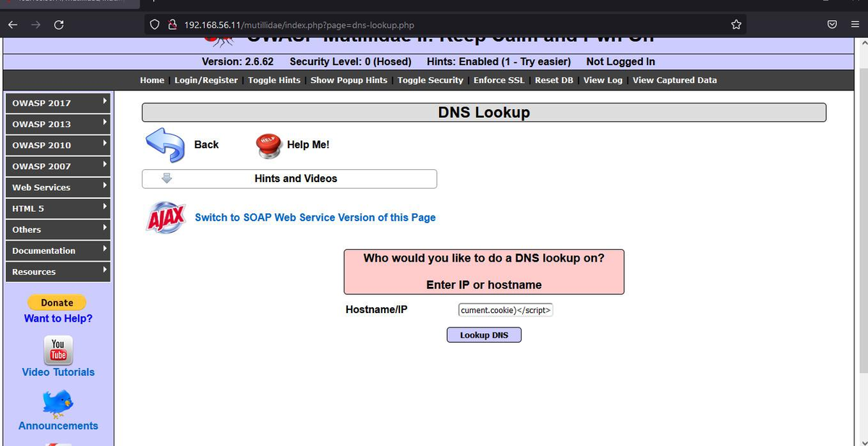This screenshot has width=868, height=446.
Task: Open the YouTube video tutorials icon
Action: [x=58, y=350]
